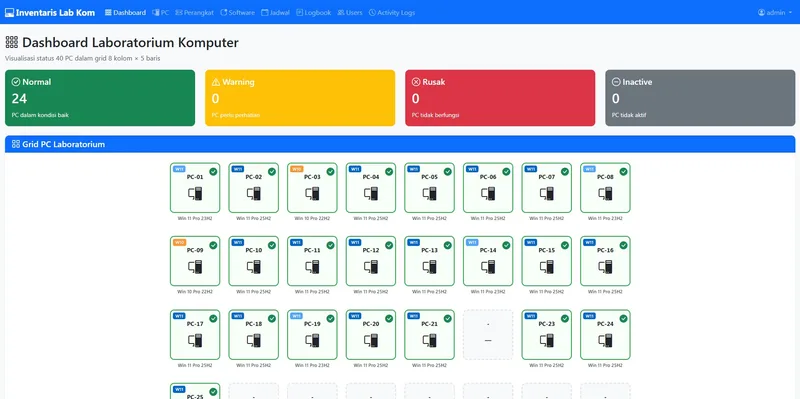Select the PC-10 computer icon
This screenshot has height=399, width=800.
coord(254,267)
